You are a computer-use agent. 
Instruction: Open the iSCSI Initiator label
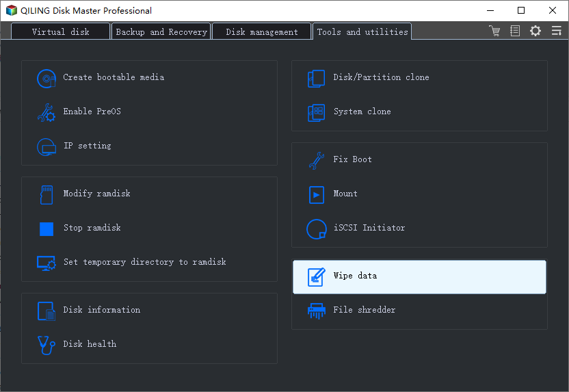(369, 228)
